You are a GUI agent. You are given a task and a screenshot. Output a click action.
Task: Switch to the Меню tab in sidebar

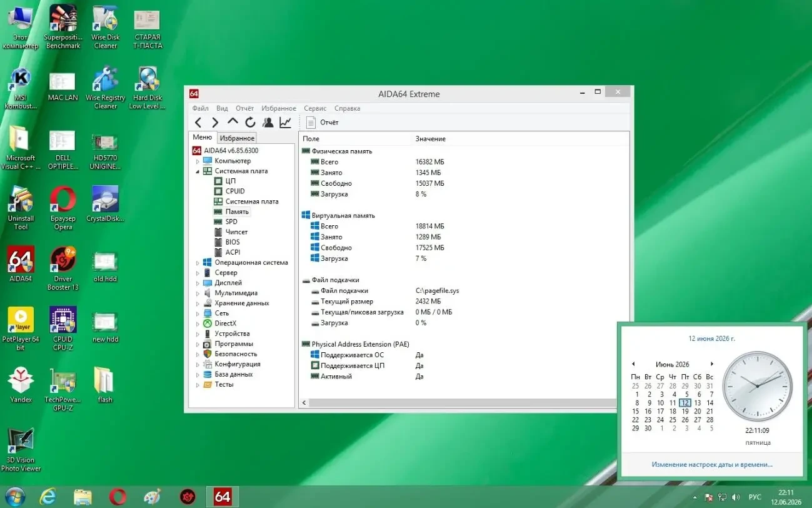(203, 138)
